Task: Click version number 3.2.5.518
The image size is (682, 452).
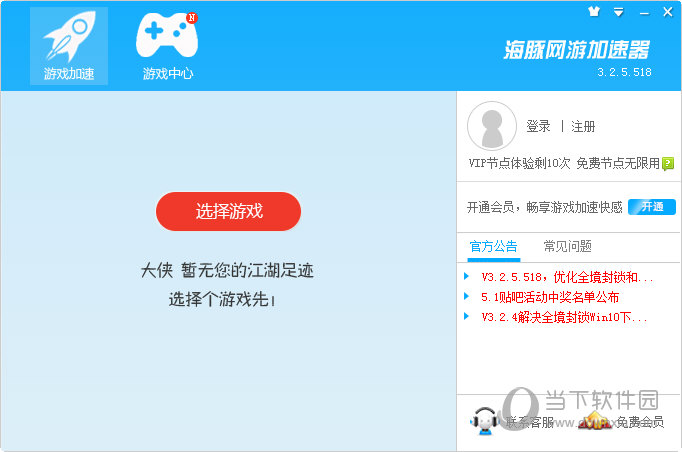Action: tap(624, 72)
